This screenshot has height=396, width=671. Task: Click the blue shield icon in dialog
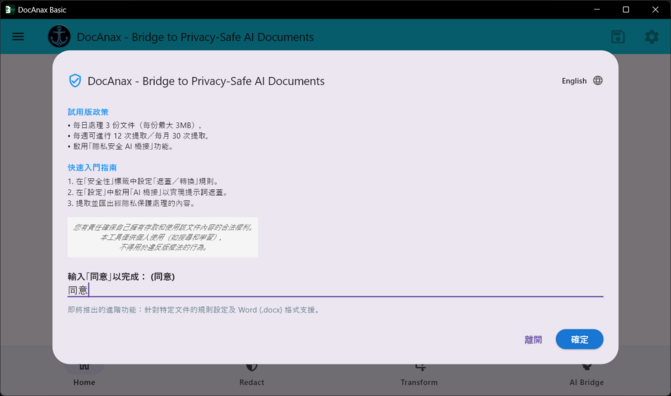[75, 80]
